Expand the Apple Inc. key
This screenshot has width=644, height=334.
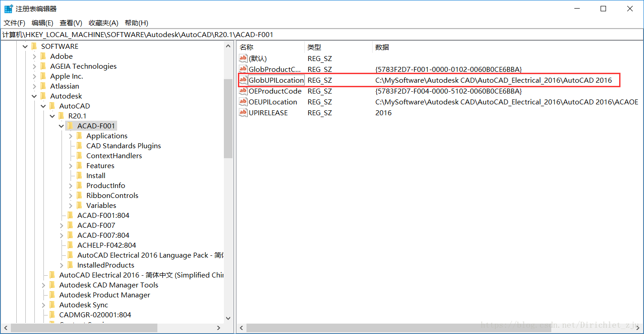point(34,76)
